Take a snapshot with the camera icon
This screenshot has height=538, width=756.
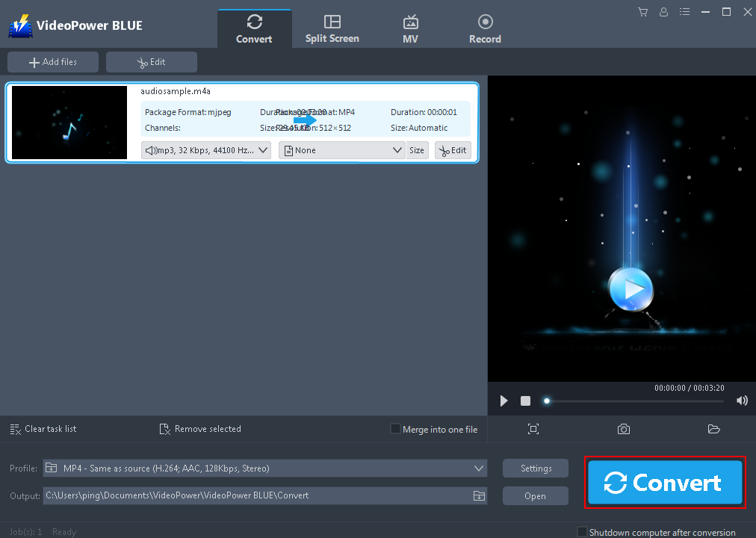[x=623, y=429]
